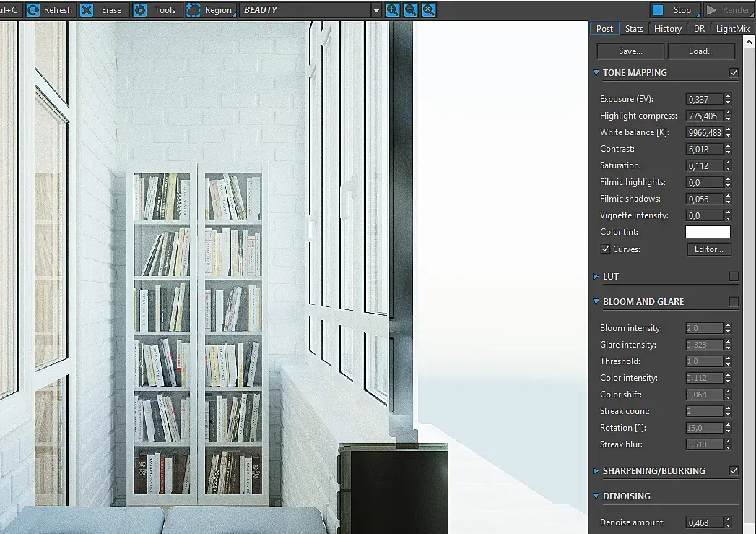Click the Vignette intensity value field

click(x=705, y=215)
